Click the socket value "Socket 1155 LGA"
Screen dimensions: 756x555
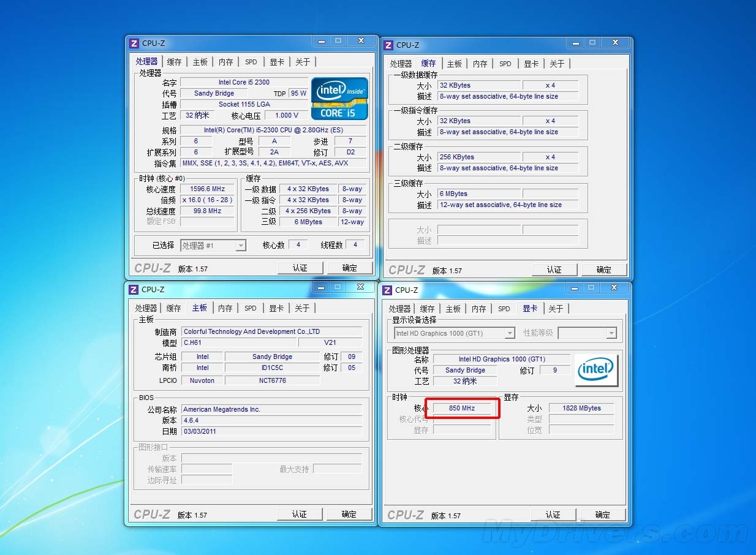244,104
